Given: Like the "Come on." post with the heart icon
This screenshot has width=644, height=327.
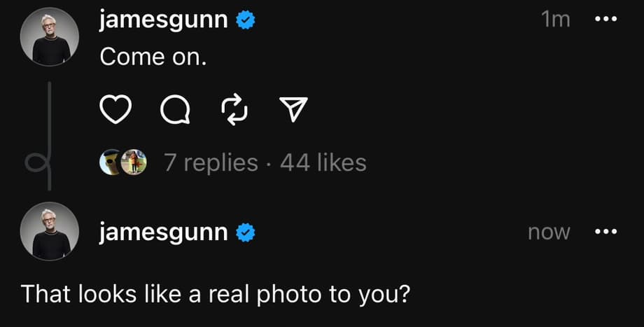Looking at the screenshot, I should pos(116,109).
